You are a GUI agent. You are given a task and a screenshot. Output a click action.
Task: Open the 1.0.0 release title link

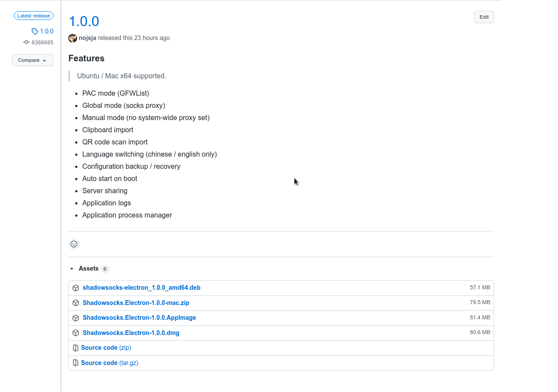point(84,21)
